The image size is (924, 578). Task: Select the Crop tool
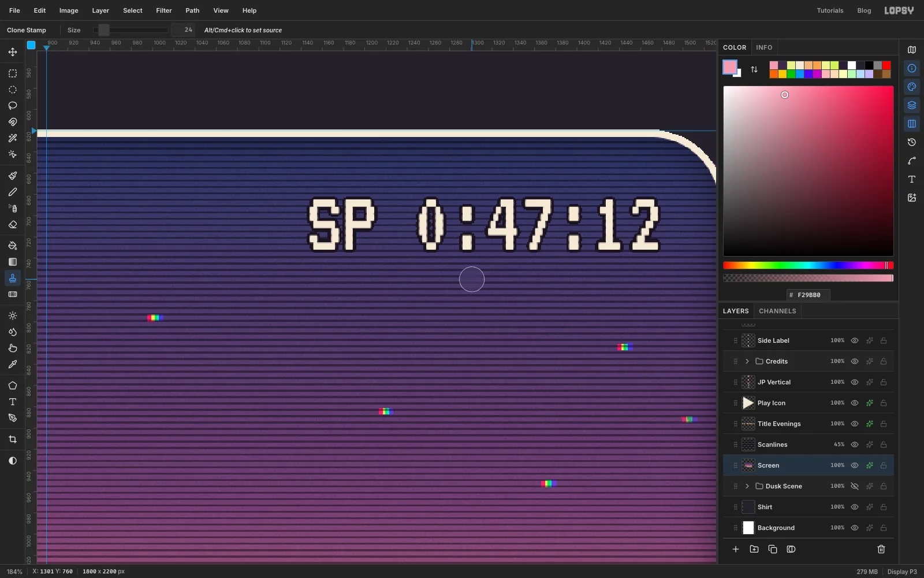pyautogui.click(x=13, y=439)
